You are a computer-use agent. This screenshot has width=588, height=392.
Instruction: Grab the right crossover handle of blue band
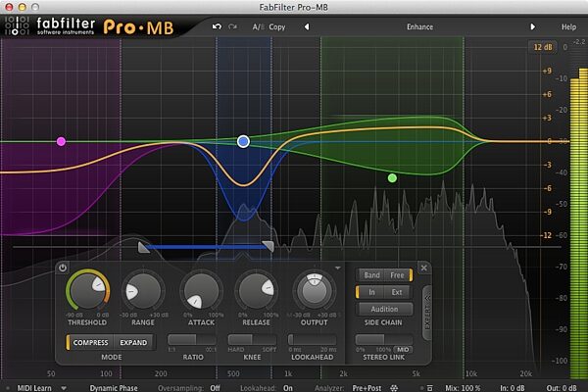(268, 246)
